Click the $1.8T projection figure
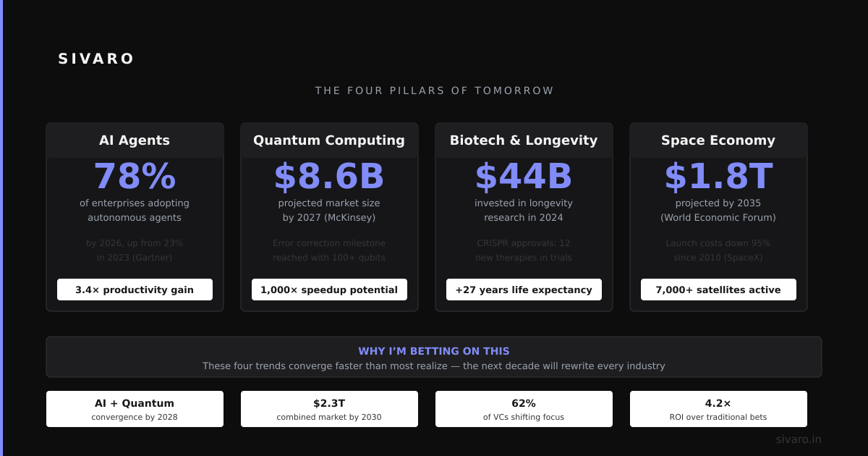The height and width of the screenshot is (456, 868). pyautogui.click(x=718, y=177)
